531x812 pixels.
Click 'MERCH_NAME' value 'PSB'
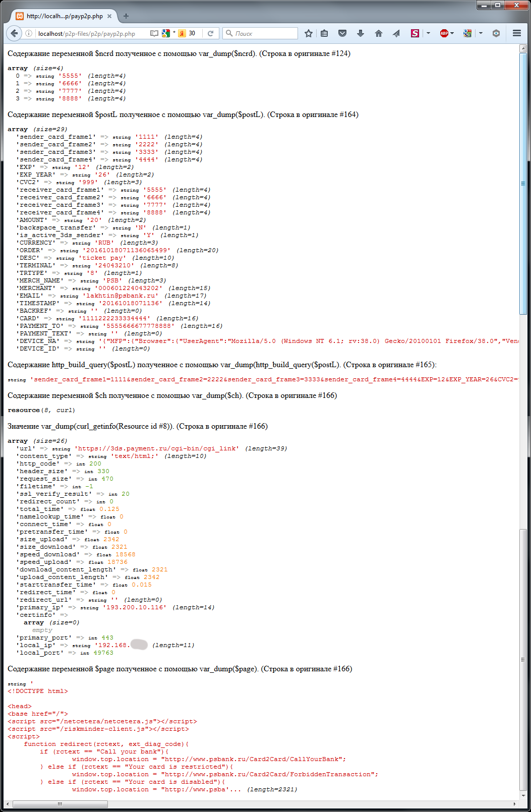pyautogui.click(x=113, y=280)
